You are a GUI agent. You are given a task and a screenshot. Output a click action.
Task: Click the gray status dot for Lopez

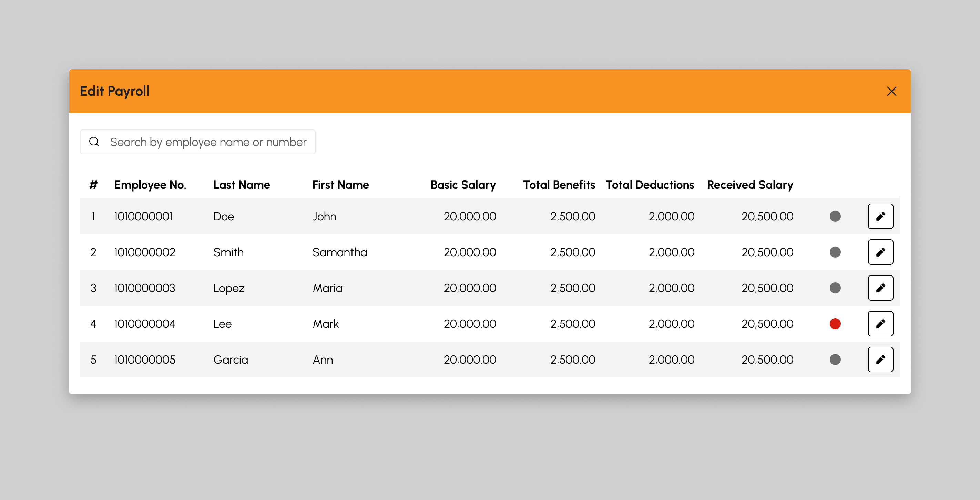(x=835, y=288)
